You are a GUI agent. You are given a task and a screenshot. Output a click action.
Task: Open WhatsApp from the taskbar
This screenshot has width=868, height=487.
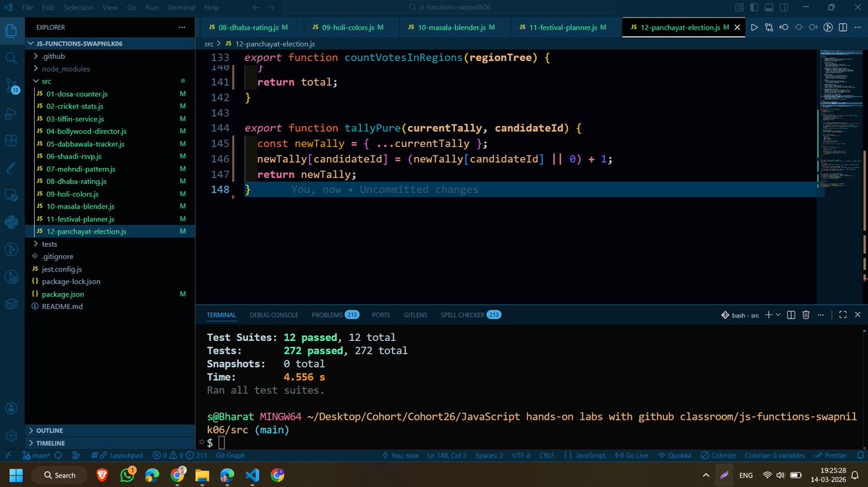point(127,475)
